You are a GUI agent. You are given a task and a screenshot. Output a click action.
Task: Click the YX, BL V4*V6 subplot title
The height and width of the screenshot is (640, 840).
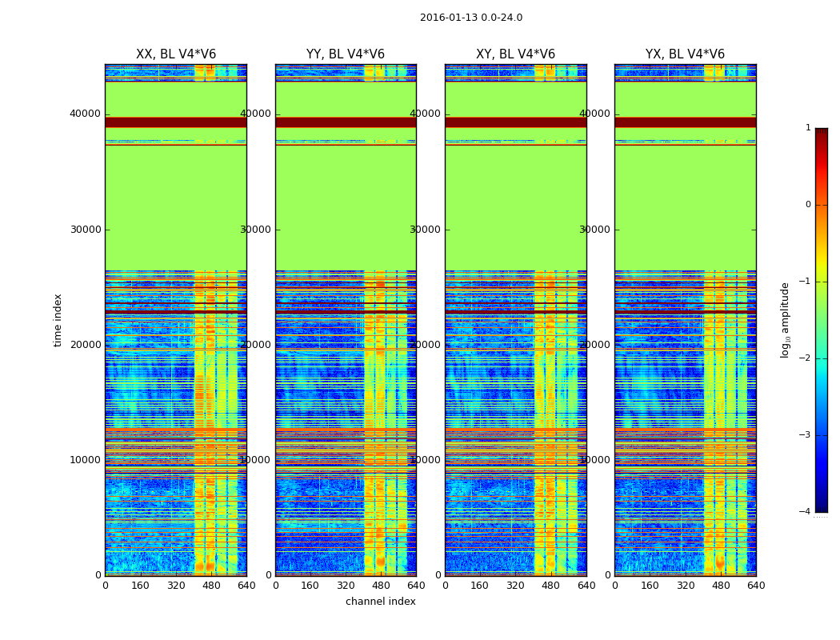(685, 54)
